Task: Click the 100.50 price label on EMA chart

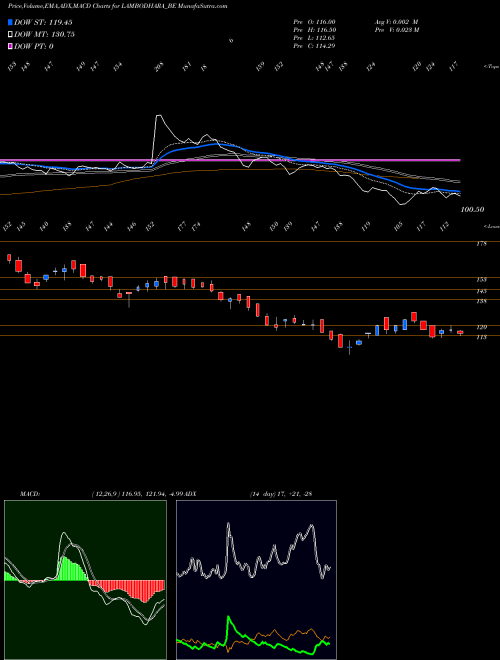Action: click(x=473, y=209)
